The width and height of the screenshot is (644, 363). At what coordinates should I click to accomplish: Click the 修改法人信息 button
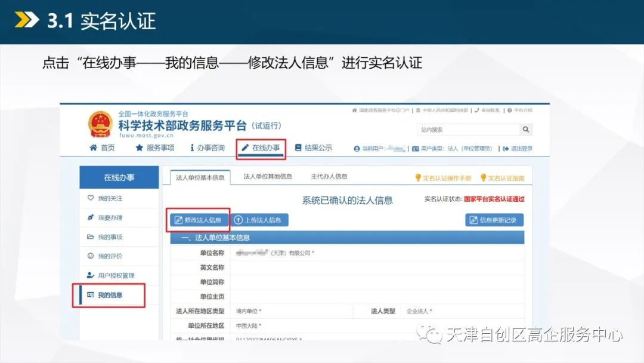200,220
